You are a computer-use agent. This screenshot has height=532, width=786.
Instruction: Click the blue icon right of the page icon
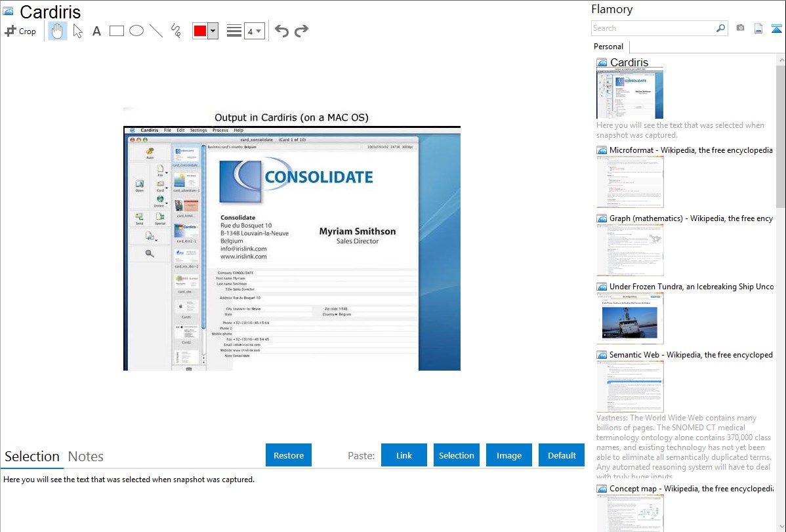(776, 28)
